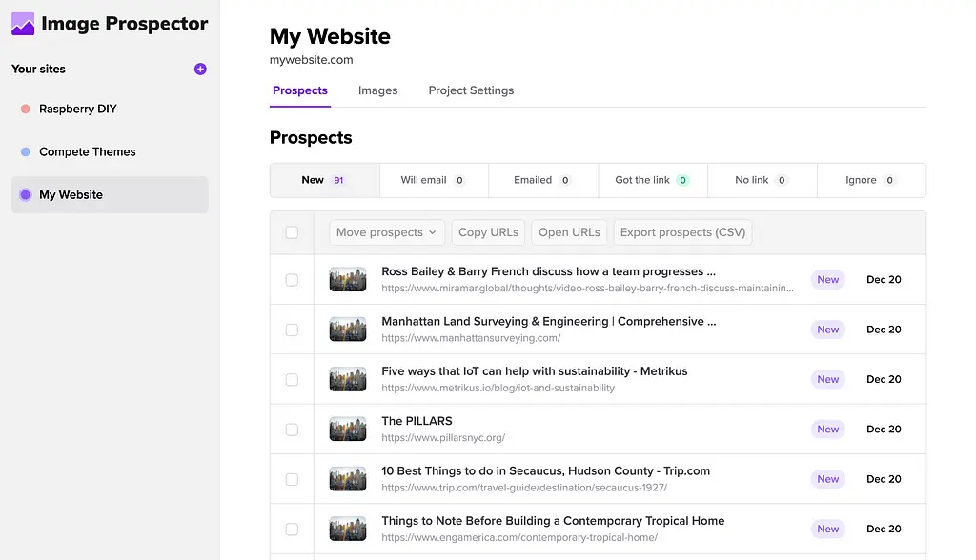Toggle the select-all prospects checkbox
976x560 pixels.
point(292,232)
